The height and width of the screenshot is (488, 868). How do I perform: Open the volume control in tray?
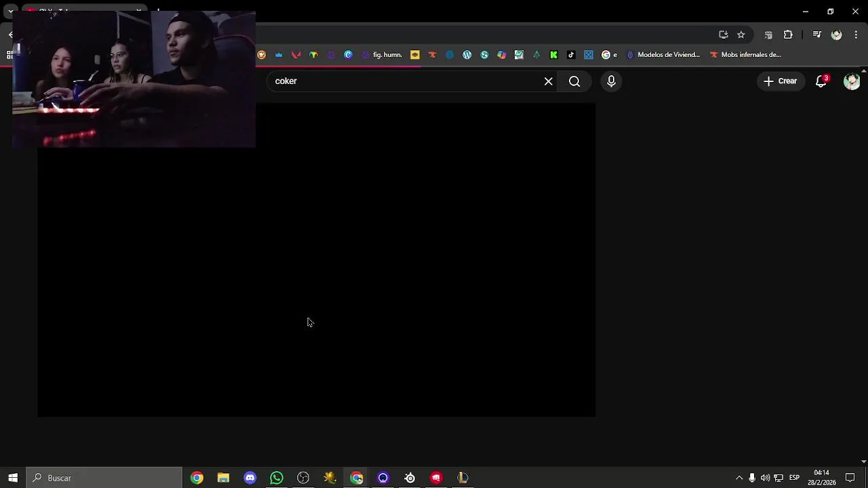(x=765, y=478)
